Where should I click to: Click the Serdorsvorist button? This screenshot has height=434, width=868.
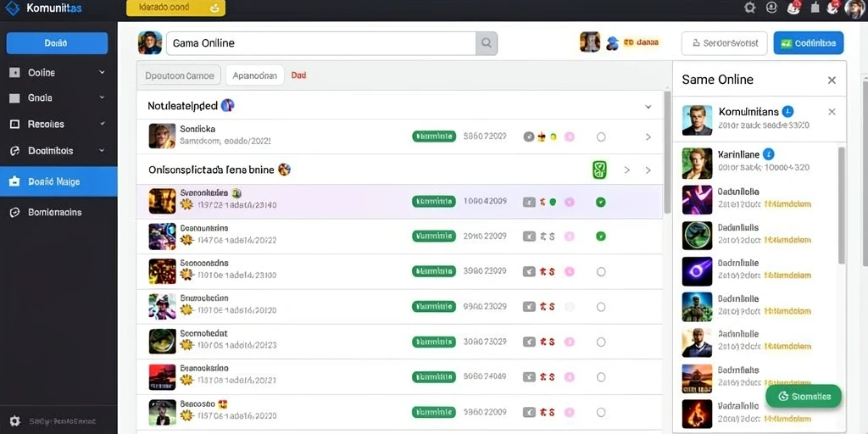(724, 43)
